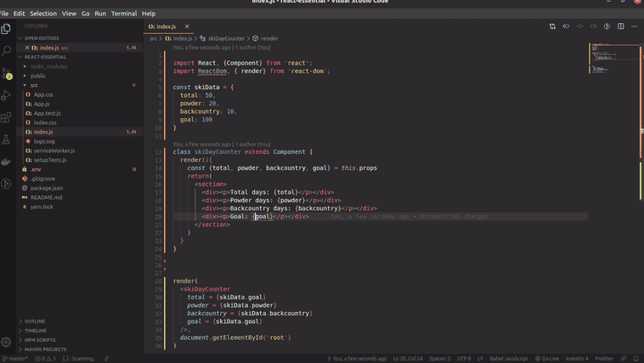644x363 pixels.
Task: Click the skiDayCounter breadcrumb
Action: pyautogui.click(x=226, y=38)
